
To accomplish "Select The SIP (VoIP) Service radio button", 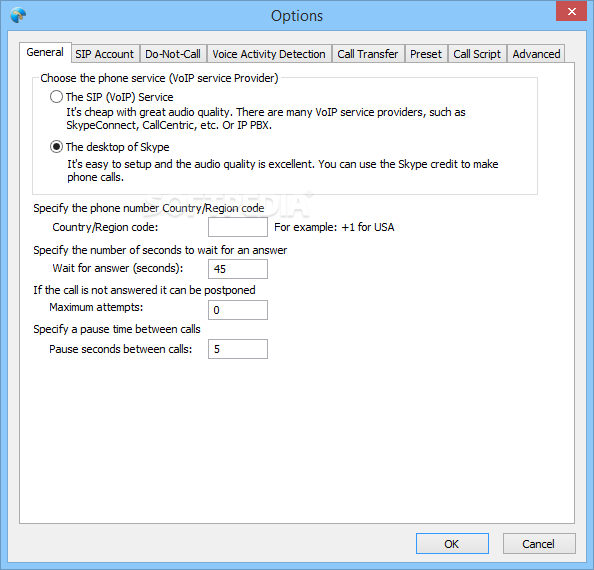I will (56, 97).
